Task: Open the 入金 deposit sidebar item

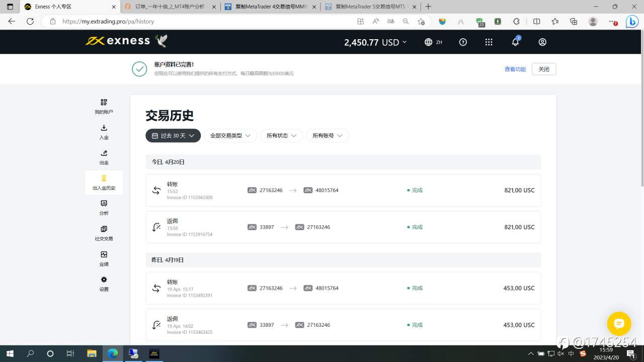Action: (104, 132)
